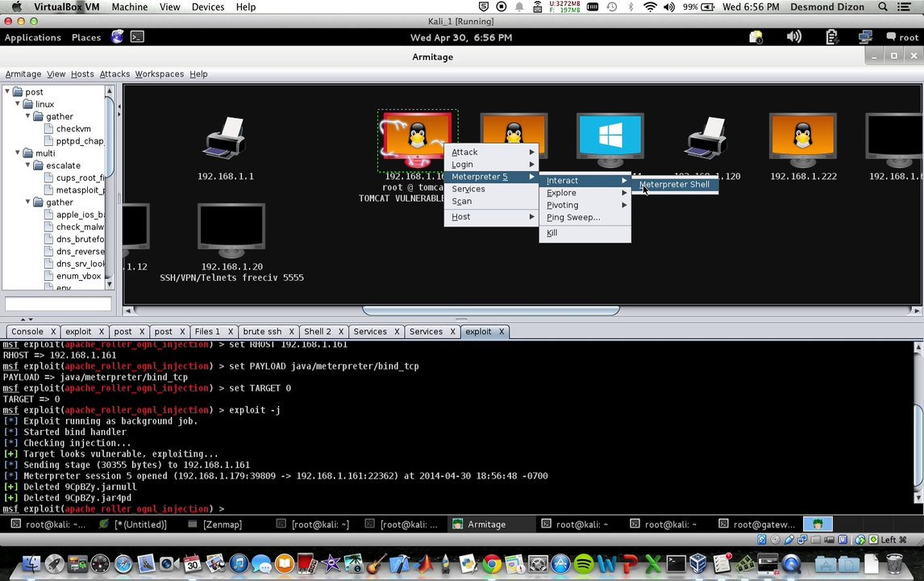Open the Hosts menu
This screenshot has width=924, height=581.
(82, 74)
